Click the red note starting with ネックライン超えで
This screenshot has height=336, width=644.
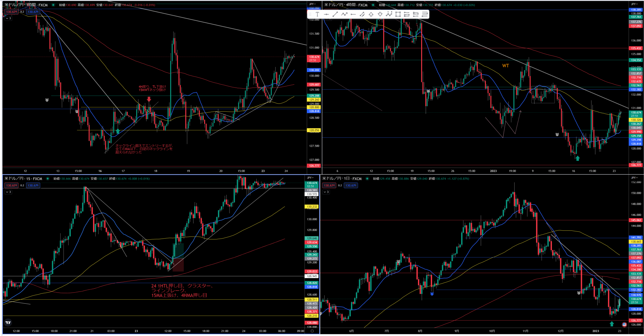pyautogui.click(x=144, y=149)
